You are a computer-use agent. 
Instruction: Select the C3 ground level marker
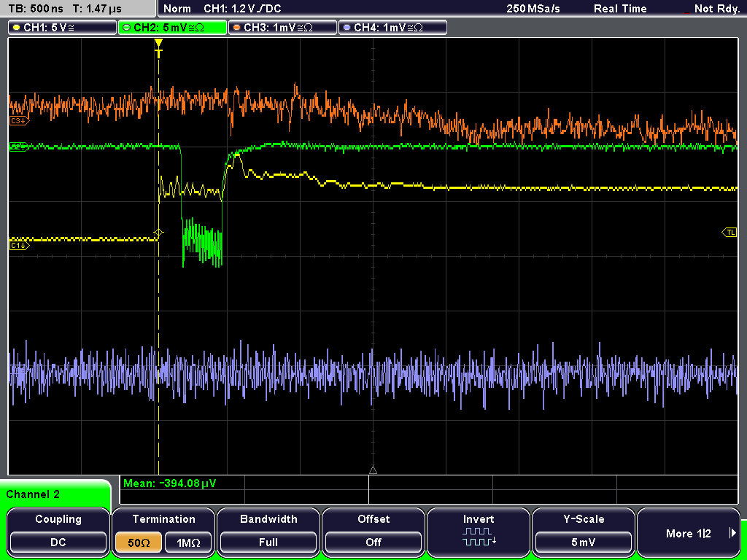pyautogui.click(x=20, y=121)
